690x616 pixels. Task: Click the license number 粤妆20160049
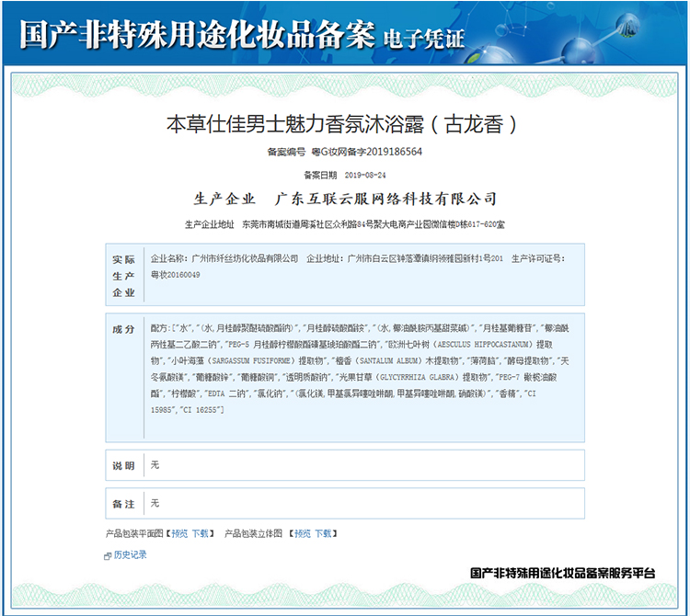pyautogui.click(x=175, y=275)
